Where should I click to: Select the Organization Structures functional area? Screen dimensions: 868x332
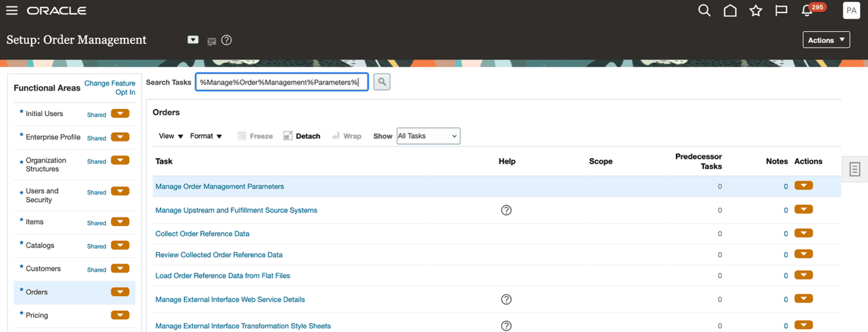(46, 164)
